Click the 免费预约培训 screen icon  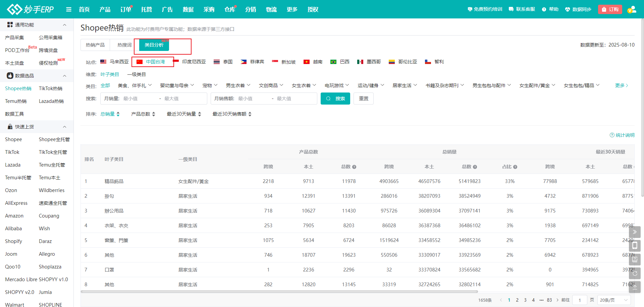point(470,9)
